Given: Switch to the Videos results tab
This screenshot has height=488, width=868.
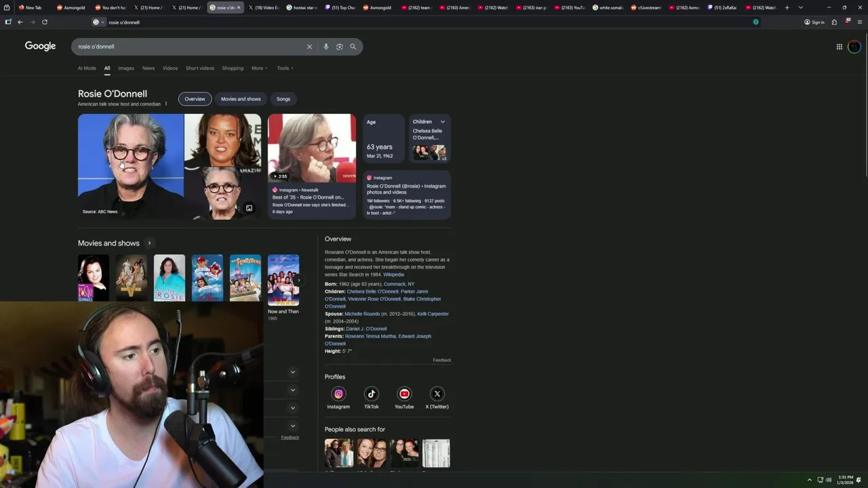Looking at the screenshot, I should coord(170,68).
